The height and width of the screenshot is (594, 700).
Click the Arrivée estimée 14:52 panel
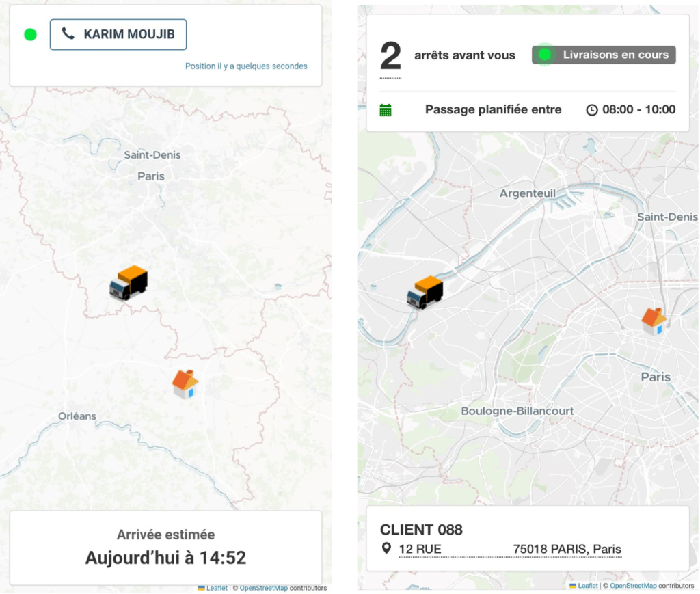pyautogui.click(x=165, y=548)
